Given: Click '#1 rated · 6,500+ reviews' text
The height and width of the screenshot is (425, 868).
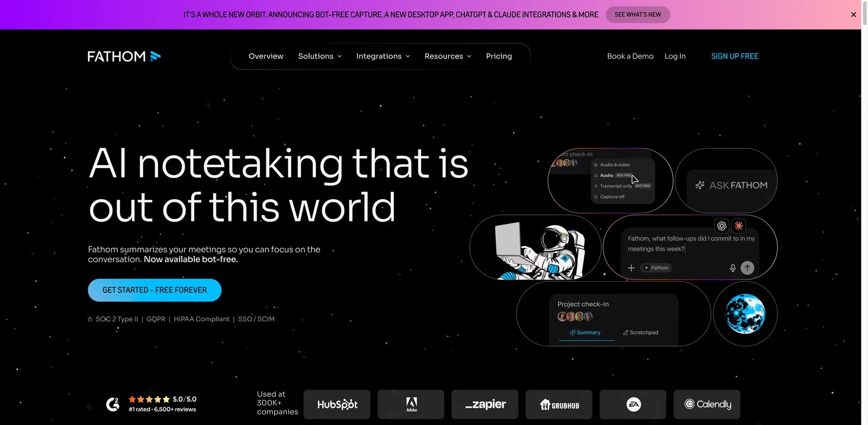Looking at the screenshot, I should pos(162,409).
